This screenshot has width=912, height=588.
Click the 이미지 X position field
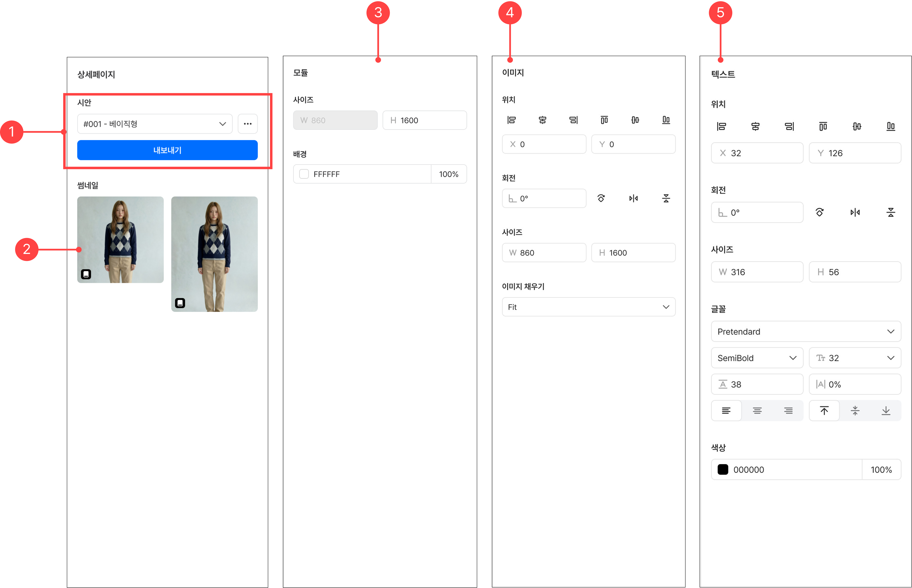coord(544,144)
